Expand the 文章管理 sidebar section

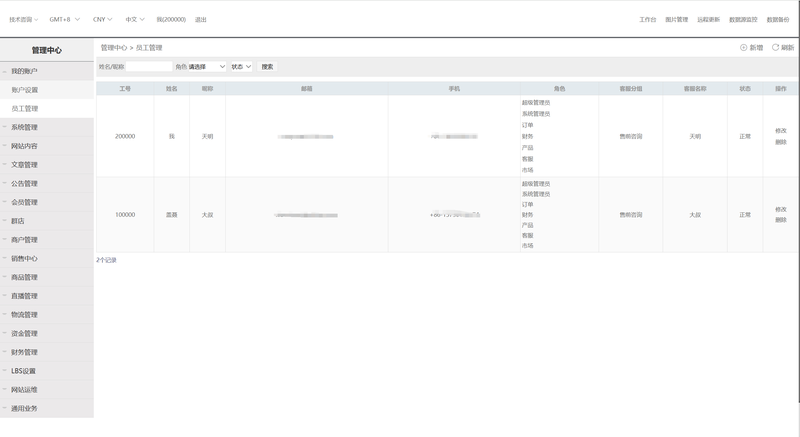coord(47,165)
